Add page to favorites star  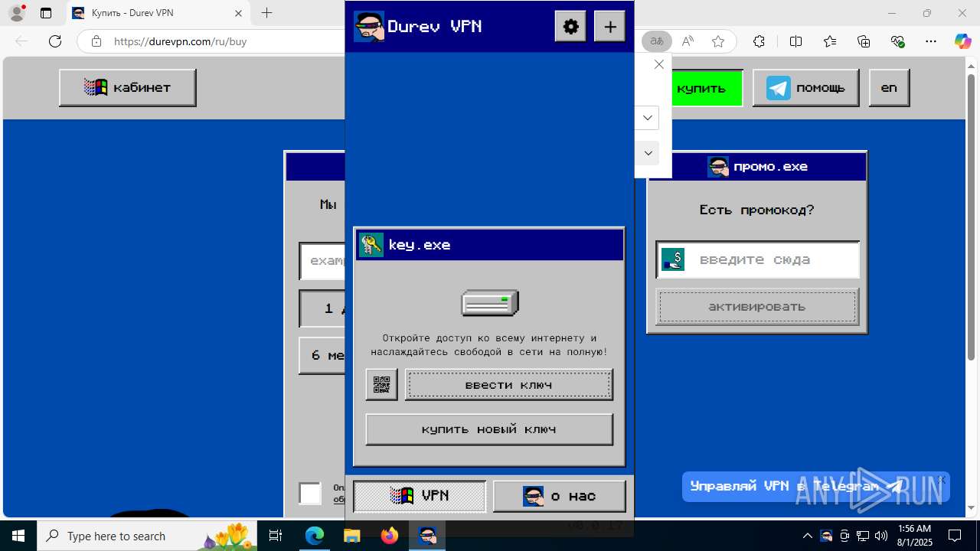click(x=718, y=41)
